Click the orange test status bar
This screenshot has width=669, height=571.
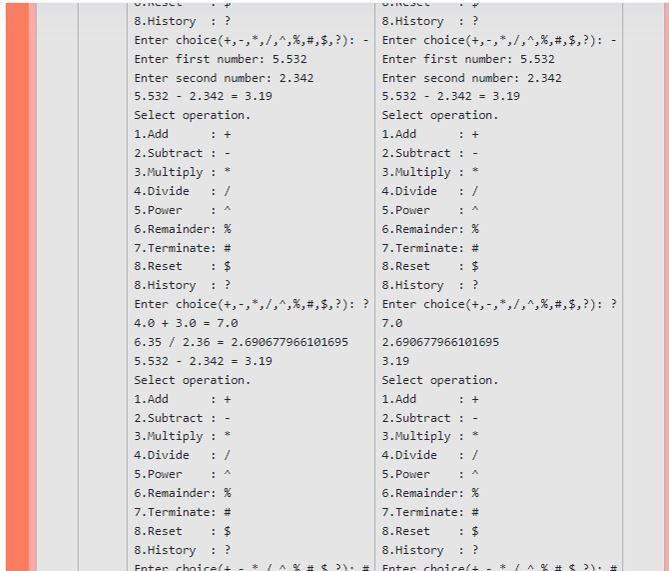[17, 287]
